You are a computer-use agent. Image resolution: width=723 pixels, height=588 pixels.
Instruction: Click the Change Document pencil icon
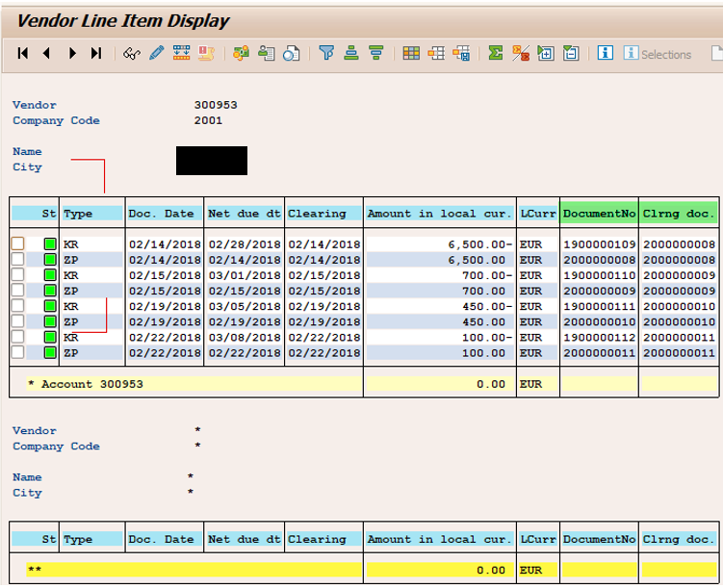pos(156,54)
